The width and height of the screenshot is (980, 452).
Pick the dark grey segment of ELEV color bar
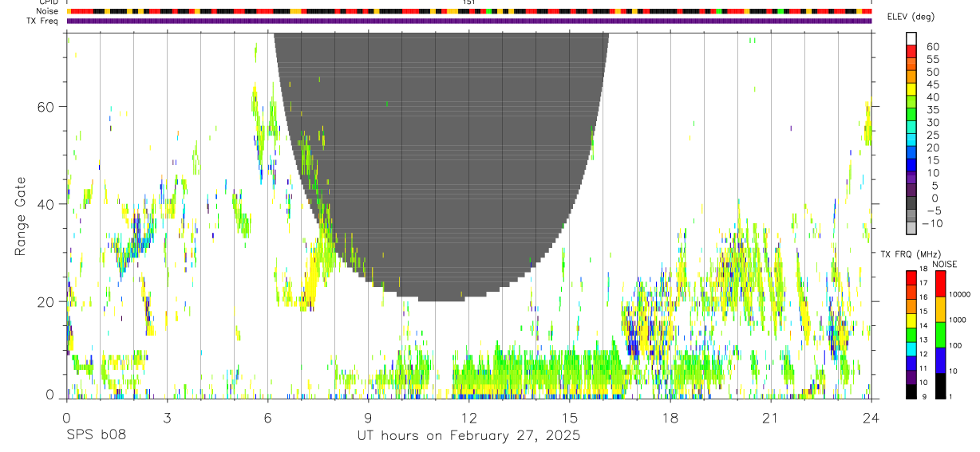(x=911, y=202)
